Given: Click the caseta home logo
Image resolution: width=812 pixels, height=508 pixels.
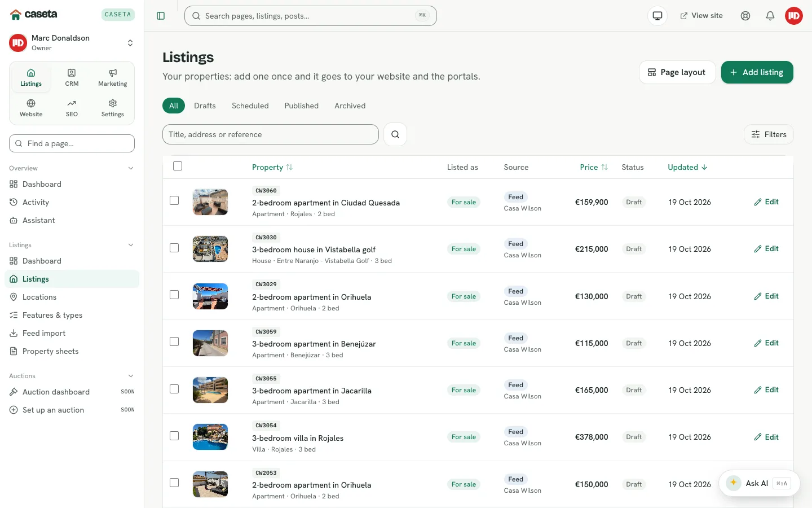Looking at the screenshot, I should (x=34, y=14).
